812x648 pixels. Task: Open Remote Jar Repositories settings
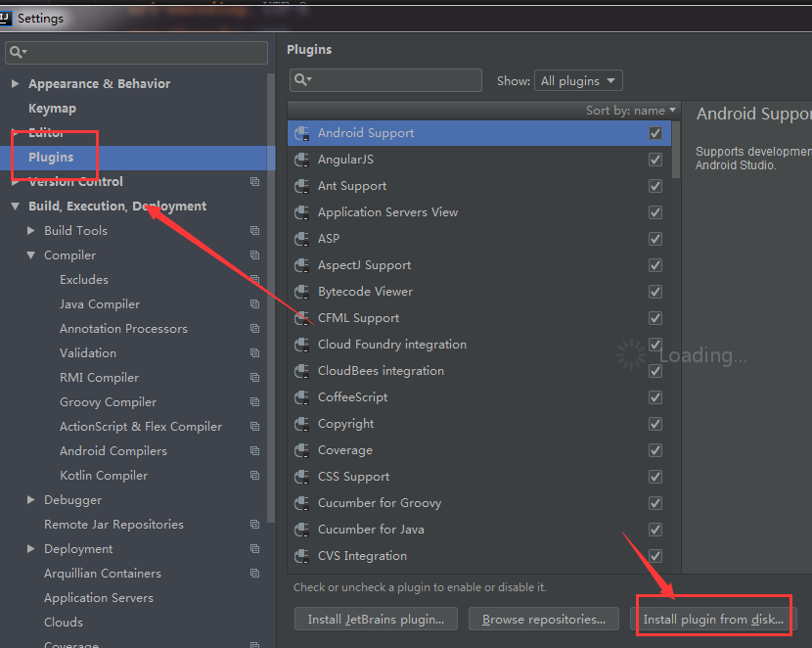tap(113, 525)
